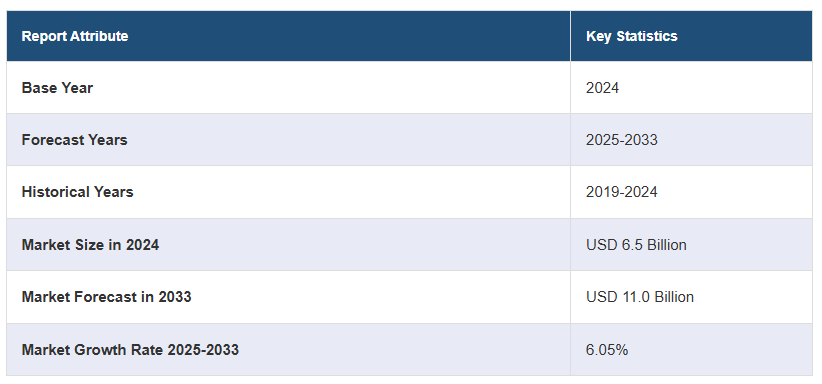822x384 pixels.
Task: Click the USD 11.0 Billion value
Action: [640, 297]
